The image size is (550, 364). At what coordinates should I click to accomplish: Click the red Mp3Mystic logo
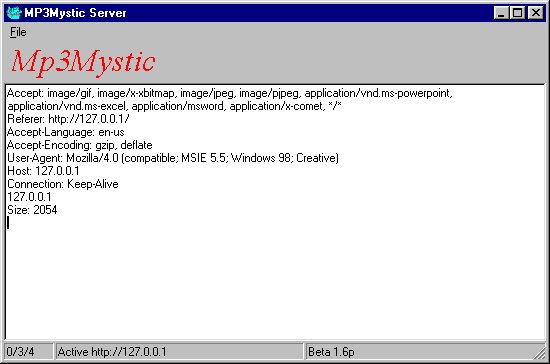point(83,62)
